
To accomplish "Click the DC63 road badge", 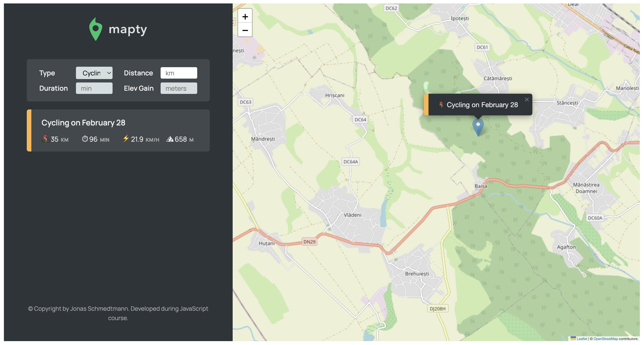I will [x=245, y=102].
